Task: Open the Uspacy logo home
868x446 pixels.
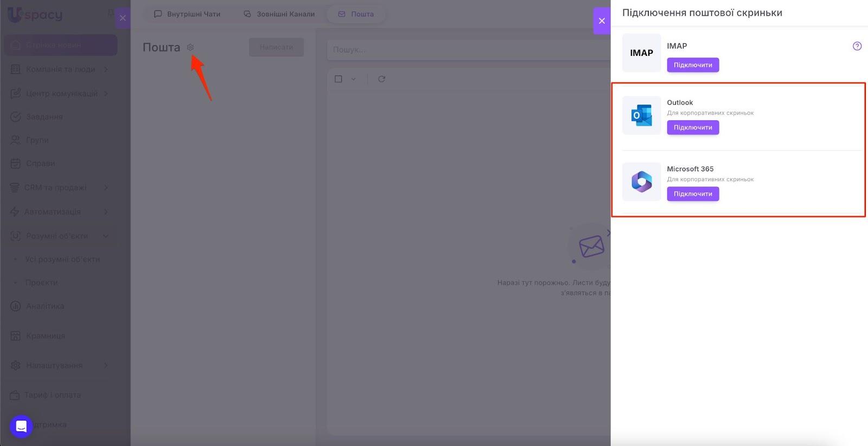Action: tap(35, 15)
